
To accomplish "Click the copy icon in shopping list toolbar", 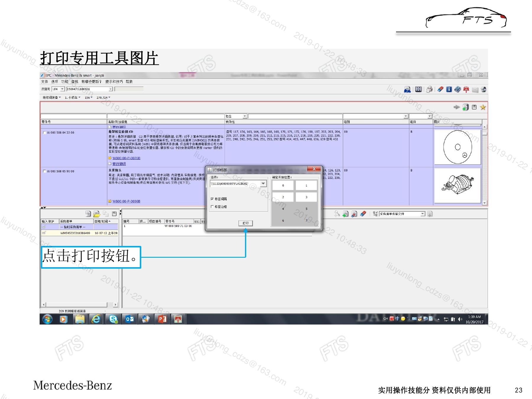I will (x=106, y=213).
